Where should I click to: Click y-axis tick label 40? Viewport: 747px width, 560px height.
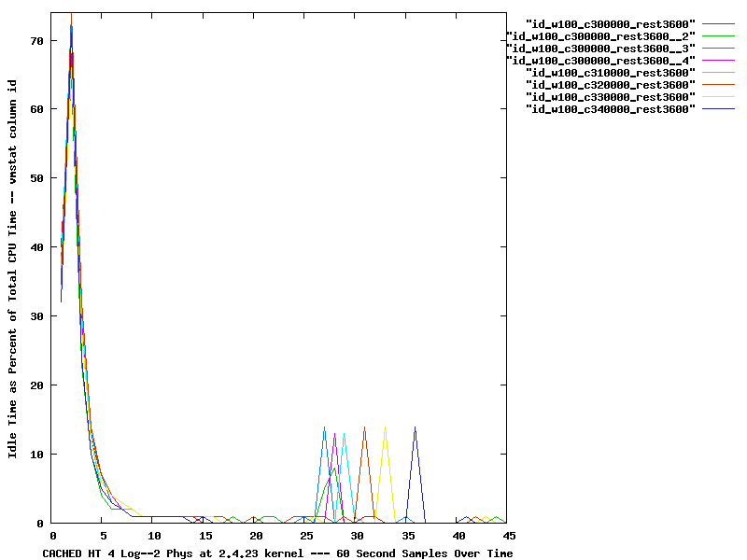click(36, 247)
